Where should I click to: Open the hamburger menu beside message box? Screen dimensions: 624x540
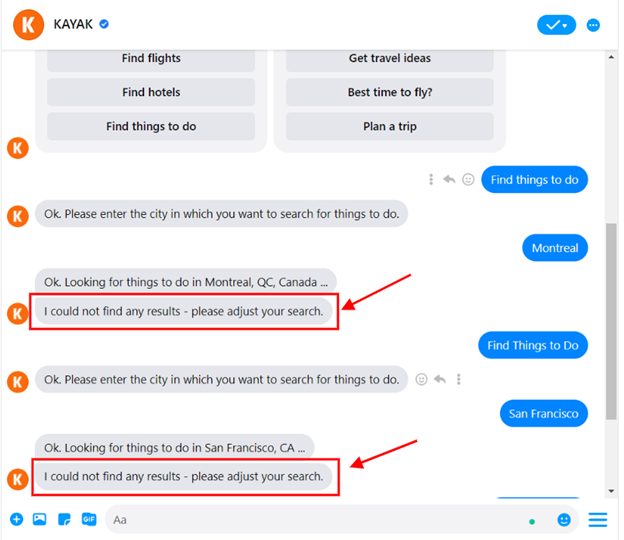598,520
